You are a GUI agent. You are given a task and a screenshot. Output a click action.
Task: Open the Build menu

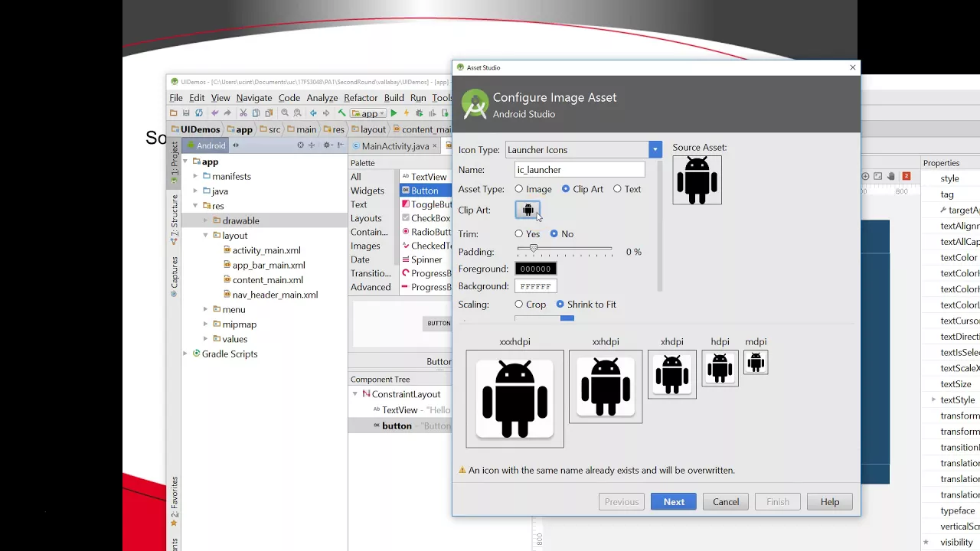(x=394, y=98)
